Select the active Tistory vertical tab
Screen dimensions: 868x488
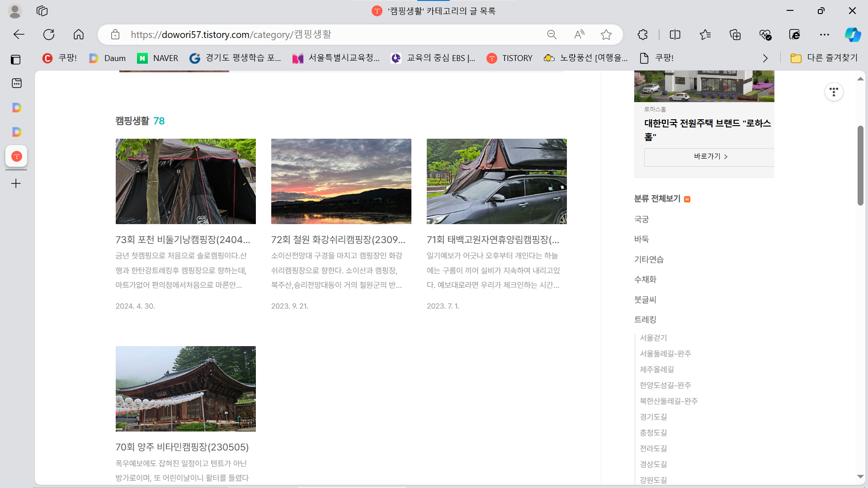click(16, 156)
